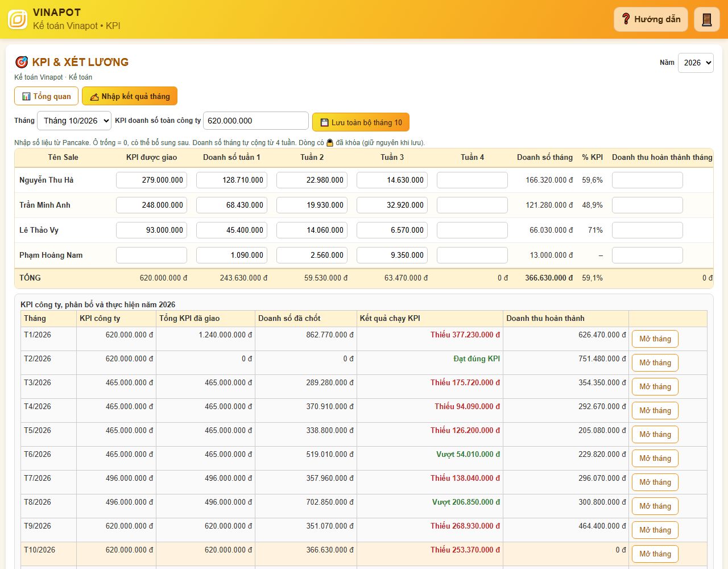Open the Tháng 10/2026 month dropdown
The height and width of the screenshot is (569, 728).
[75, 121]
